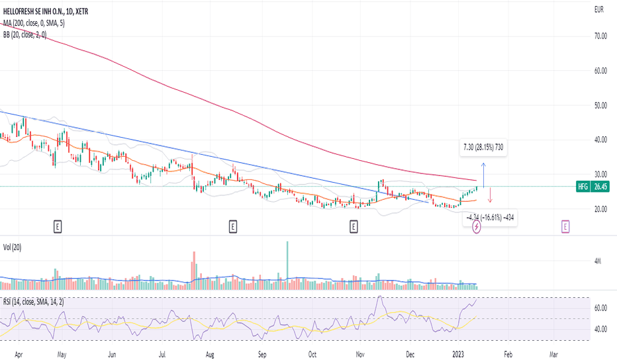Image resolution: width=617 pixels, height=364 pixels.
Task: Click the red downward stop arrow
Action: [490, 195]
